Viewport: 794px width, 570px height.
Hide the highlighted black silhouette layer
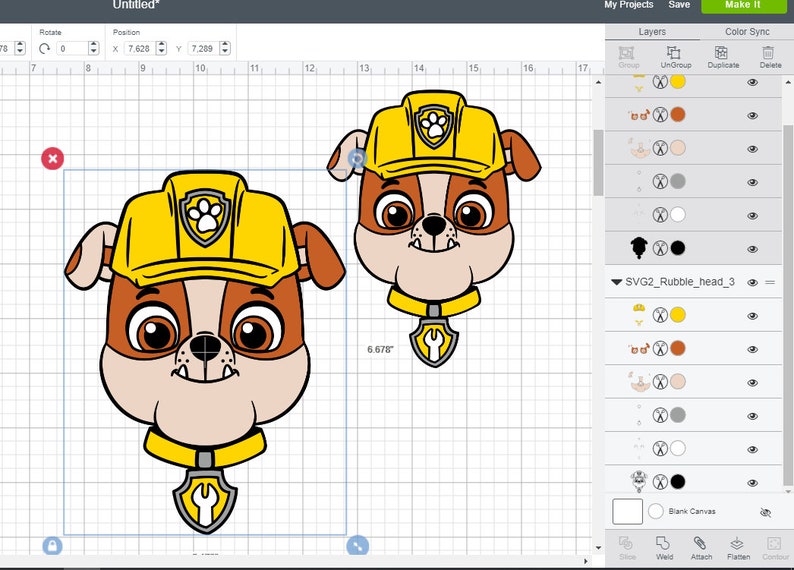(752, 249)
